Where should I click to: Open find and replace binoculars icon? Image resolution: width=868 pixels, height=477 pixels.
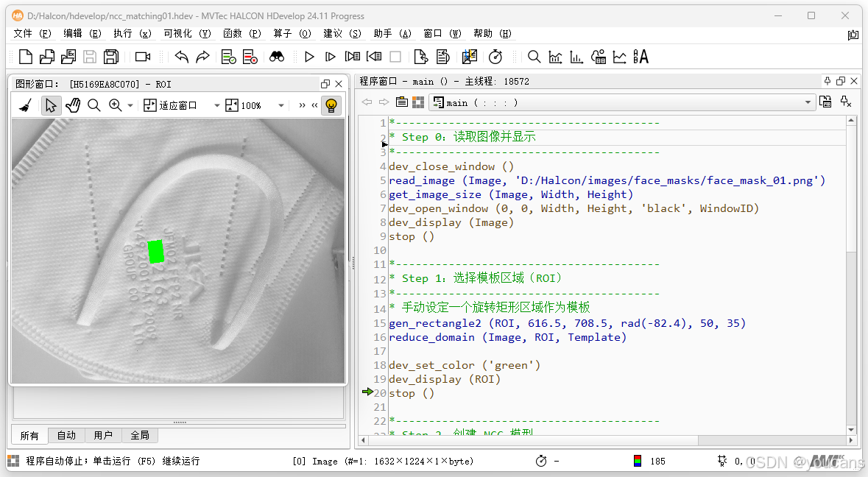click(x=277, y=57)
